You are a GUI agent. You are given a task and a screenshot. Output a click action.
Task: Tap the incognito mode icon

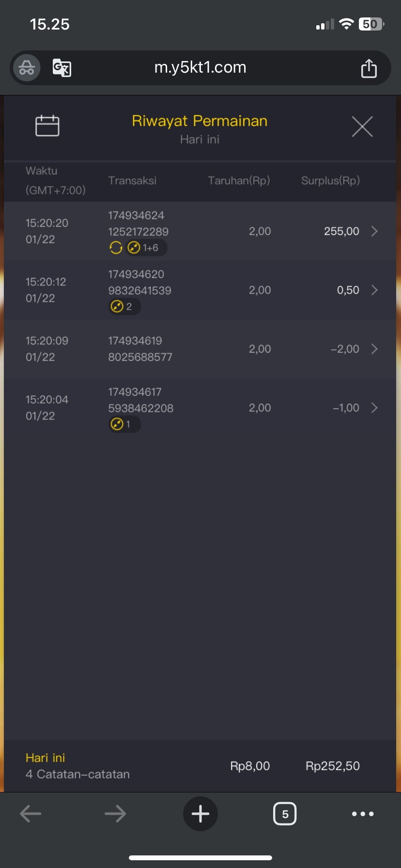(27, 68)
